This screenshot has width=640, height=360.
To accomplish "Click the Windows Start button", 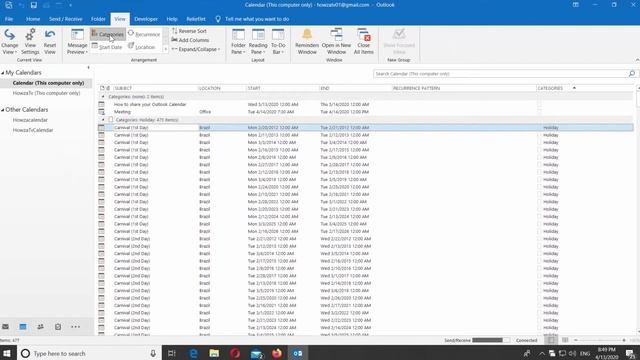I will [7, 353].
